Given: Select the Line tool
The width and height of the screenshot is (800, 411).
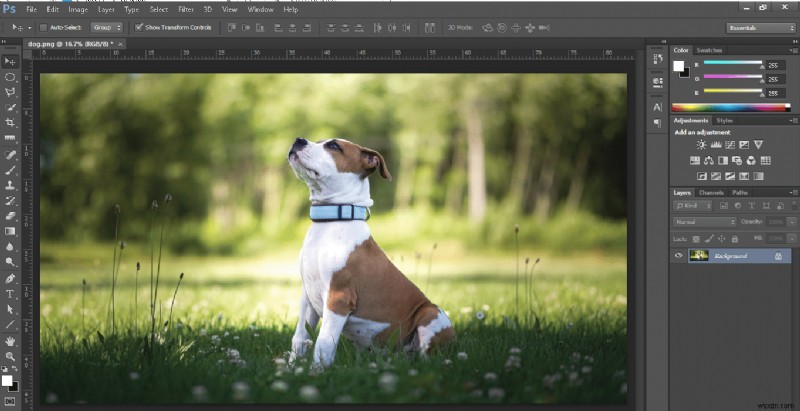Looking at the screenshot, I should [x=10, y=324].
